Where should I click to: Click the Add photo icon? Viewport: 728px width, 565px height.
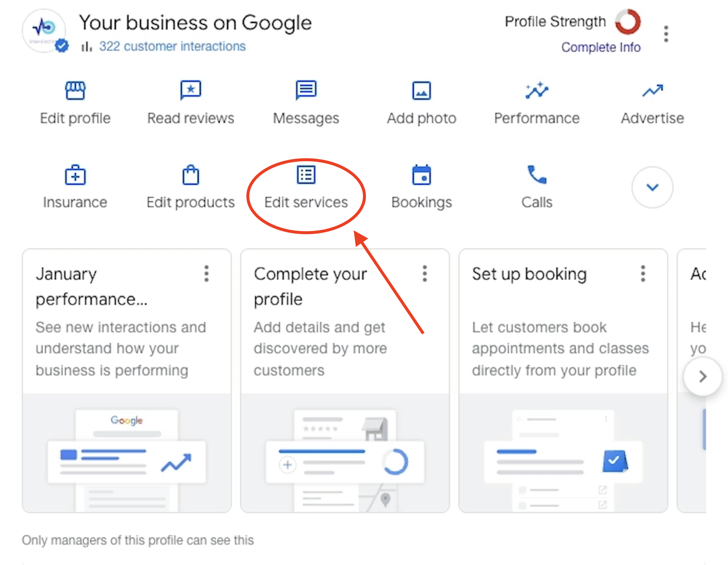click(421, 91)
